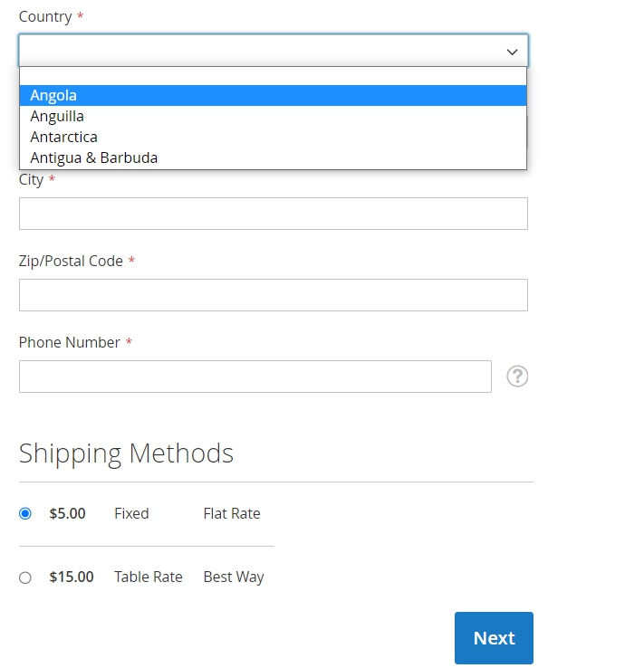Click the "$5.00" price text

pyautogui.click(x=67, y=513)
